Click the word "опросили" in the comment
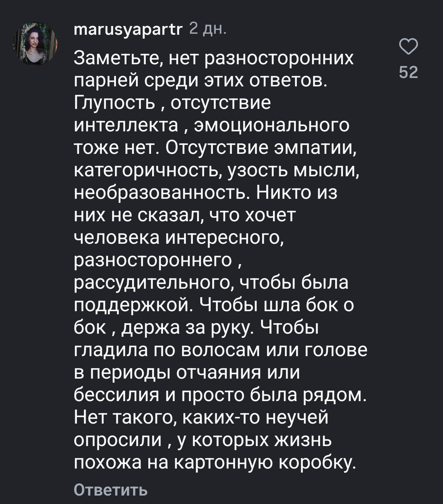The width and height of the screenshot is (443, 504). coord(117,441)
